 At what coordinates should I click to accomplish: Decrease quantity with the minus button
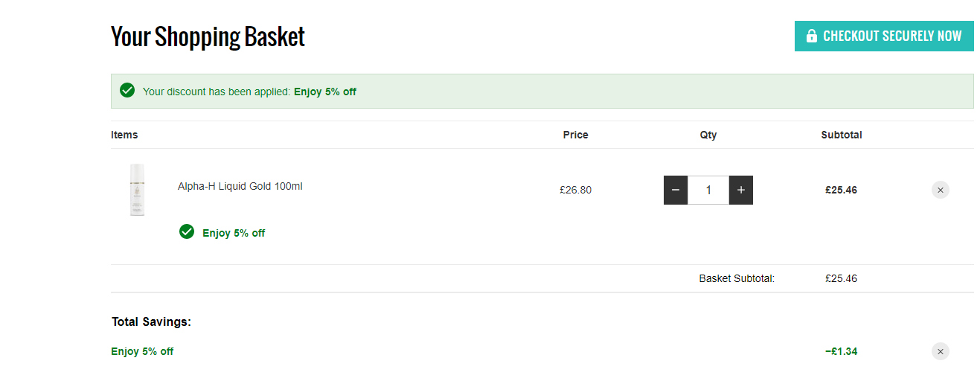point(676,190)
